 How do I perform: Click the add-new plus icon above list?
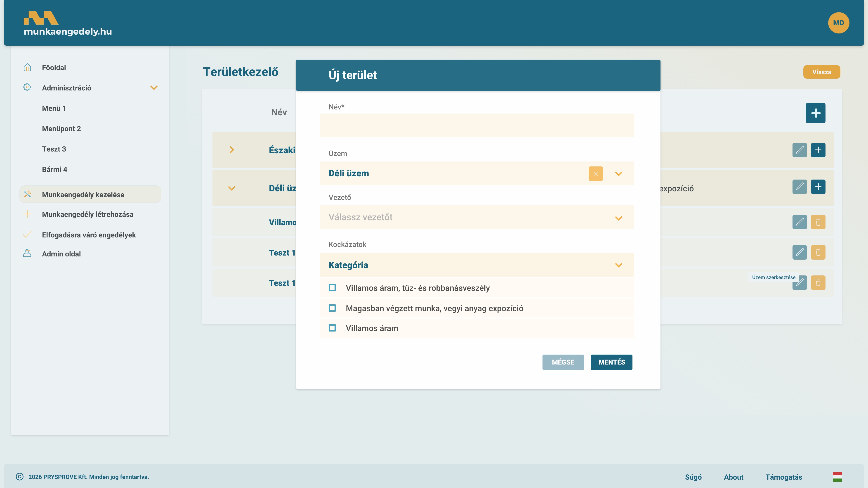tap(815, 113)
